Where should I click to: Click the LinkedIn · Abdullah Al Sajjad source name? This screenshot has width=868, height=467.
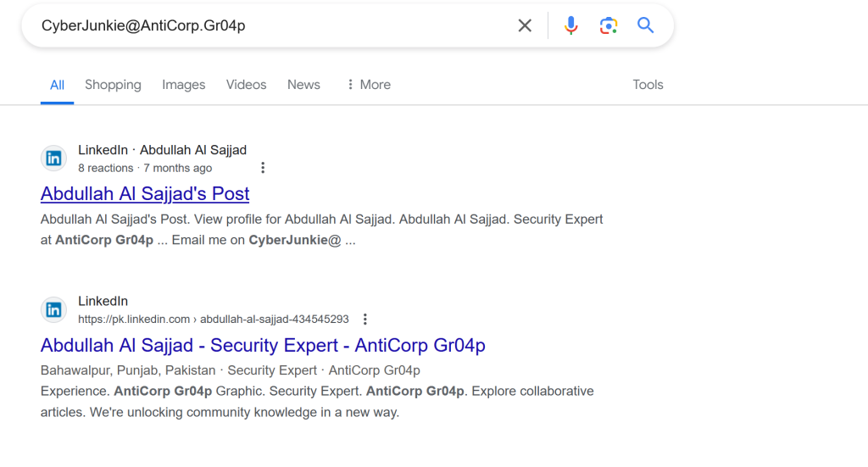(x=162, y=150)
